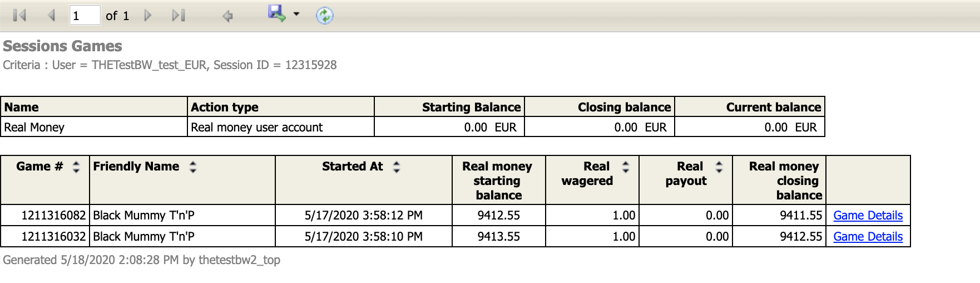Jump to last page of report
Viewport: 980px width, 283px height.
click(179, 16)
